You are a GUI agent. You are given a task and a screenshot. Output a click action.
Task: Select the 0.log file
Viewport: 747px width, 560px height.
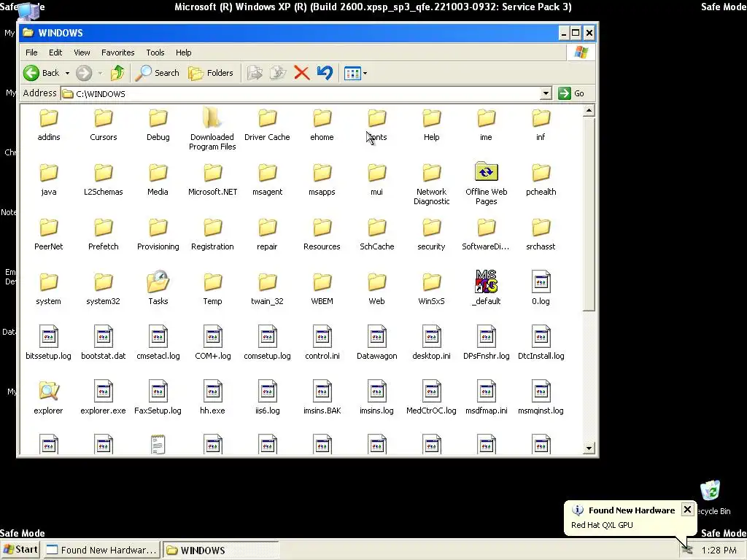point(541,289)
